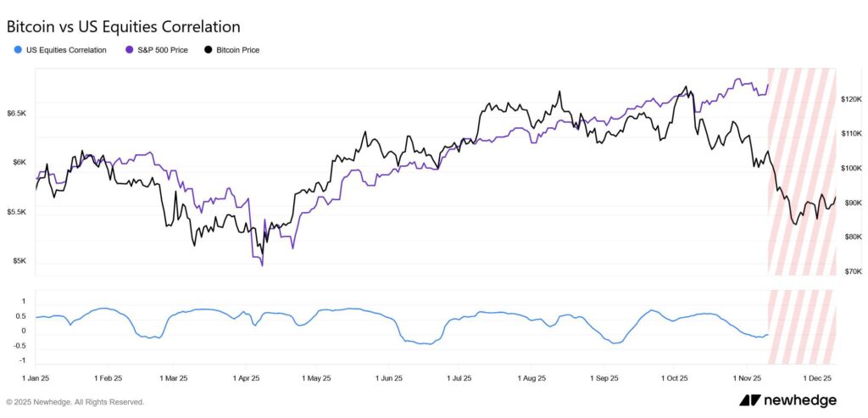868x418 pixels.
Task: Click the $120K Bitcoin price axis label
Action: tap(851, 99)
